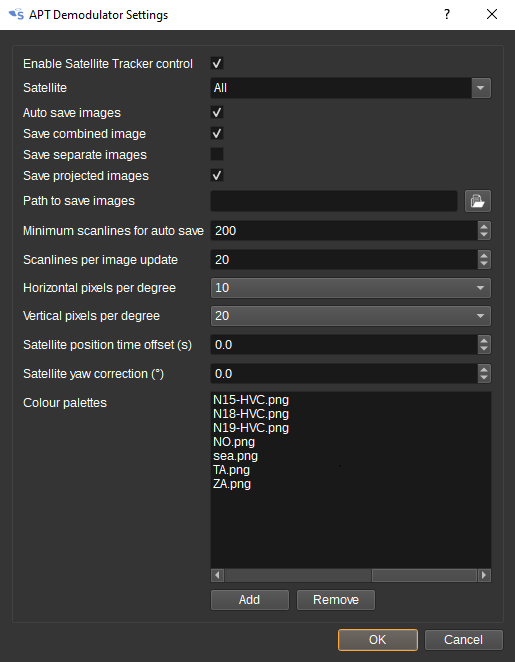The image size is (515, 662).
Task: Click Scanlines per image update field
Action: pos(344,259)
